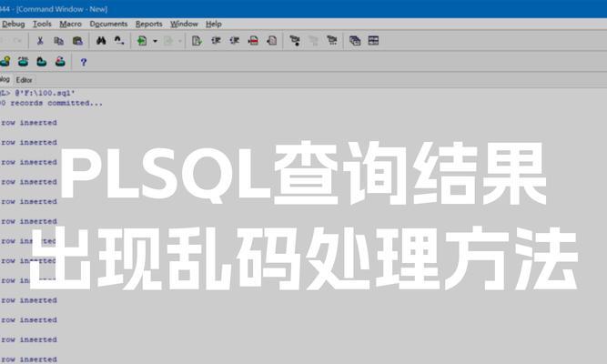Click the document icon with left arrow
The height and width of the screenshot is (364, 607).
(x=272, y=41)
